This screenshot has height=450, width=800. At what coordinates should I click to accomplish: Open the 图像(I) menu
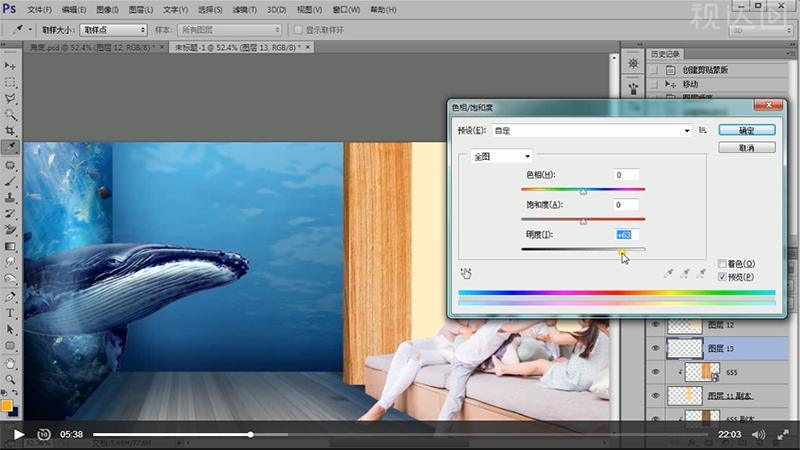pyautogui.click(x=107, y=10)
